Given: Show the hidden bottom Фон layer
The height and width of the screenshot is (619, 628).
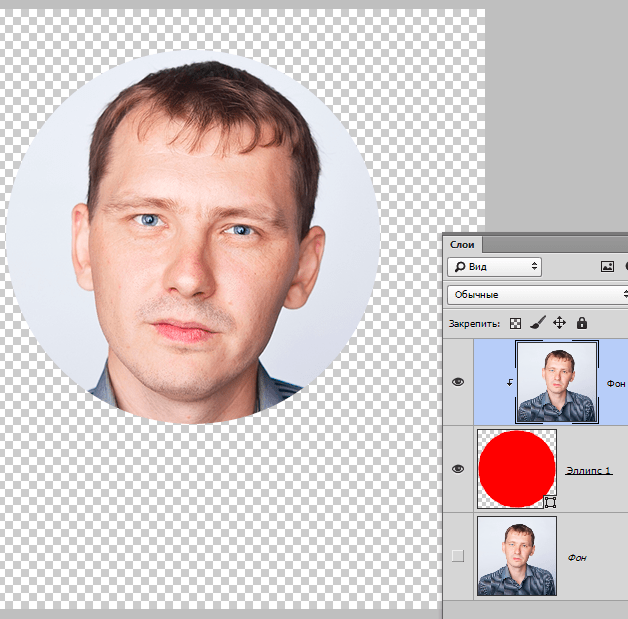Looking at the screenshot, I should (458, 556).
